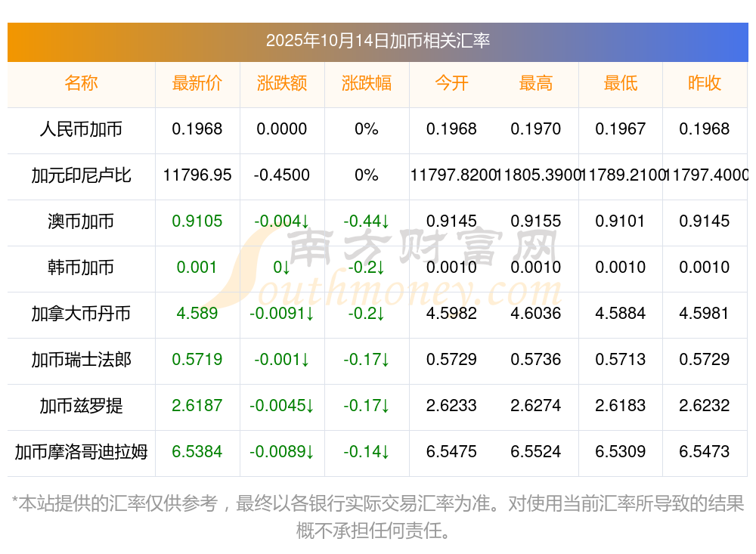Click change amount -0.0045↓
756x554 pixels.
[281, 406]
